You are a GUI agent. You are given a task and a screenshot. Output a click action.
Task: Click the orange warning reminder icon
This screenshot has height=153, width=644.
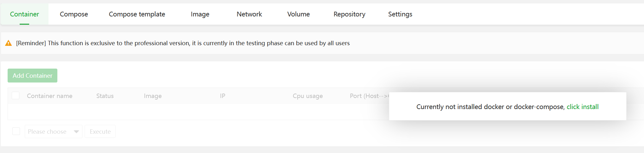pyautogui.click(x=9, y=43)
